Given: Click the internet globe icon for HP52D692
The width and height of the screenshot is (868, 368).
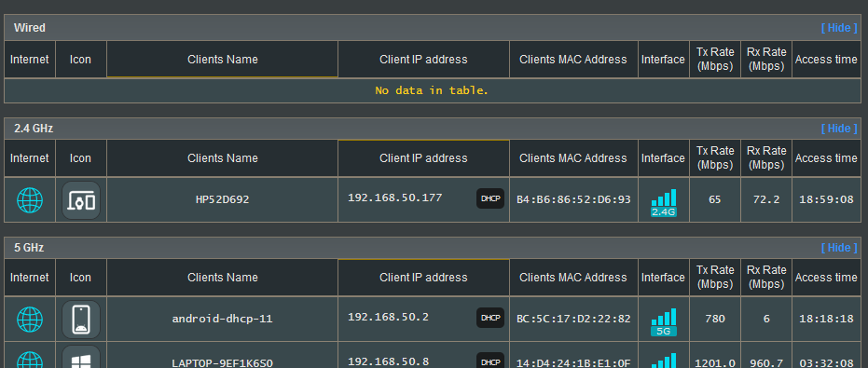Looking at the screenshot, I should [x=29, y=199].
